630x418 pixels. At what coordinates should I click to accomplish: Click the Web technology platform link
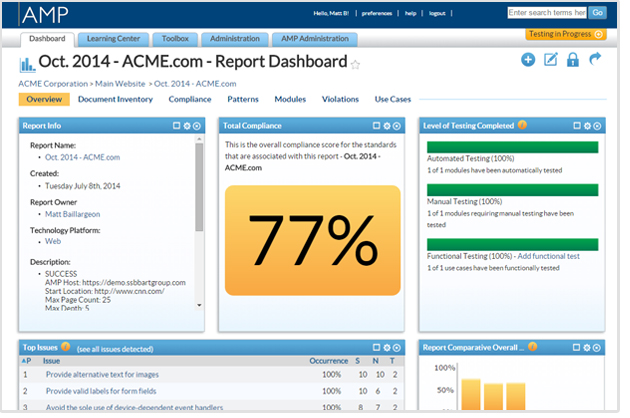53,241
